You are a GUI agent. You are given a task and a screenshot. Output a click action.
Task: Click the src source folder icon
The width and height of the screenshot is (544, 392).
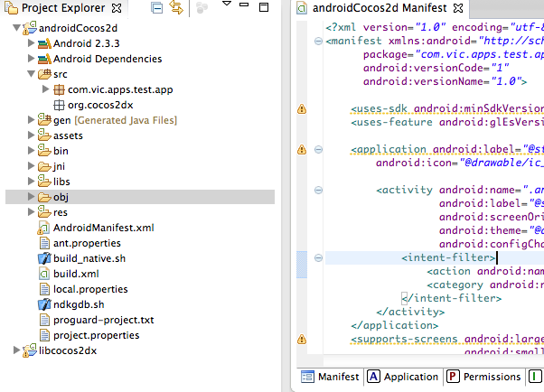[44, 74]
